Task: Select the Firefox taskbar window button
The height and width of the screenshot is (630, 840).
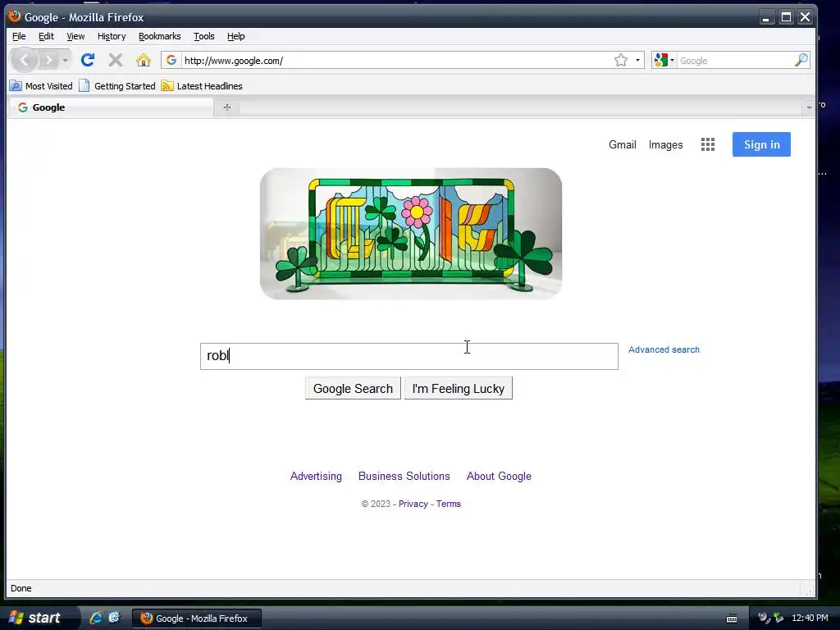Action: coord(197,619)
